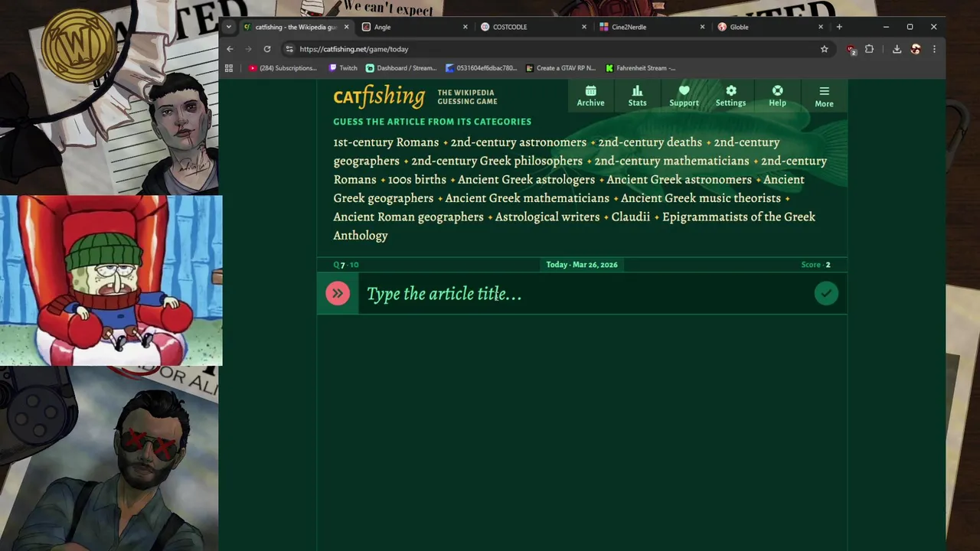The height and width of the screenshot is (551, 980).
Task: Open the browser downloads
Action: click(x=897, y=49)
